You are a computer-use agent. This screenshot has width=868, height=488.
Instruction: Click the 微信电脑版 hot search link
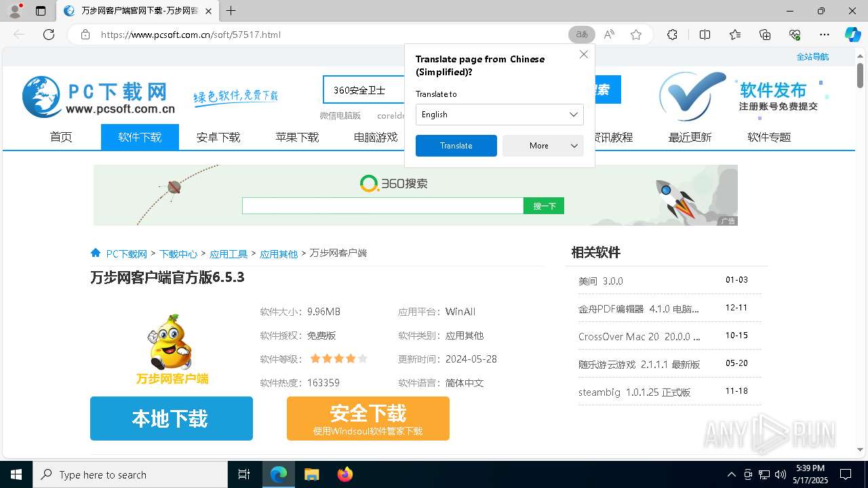click(x=340, y=116)
